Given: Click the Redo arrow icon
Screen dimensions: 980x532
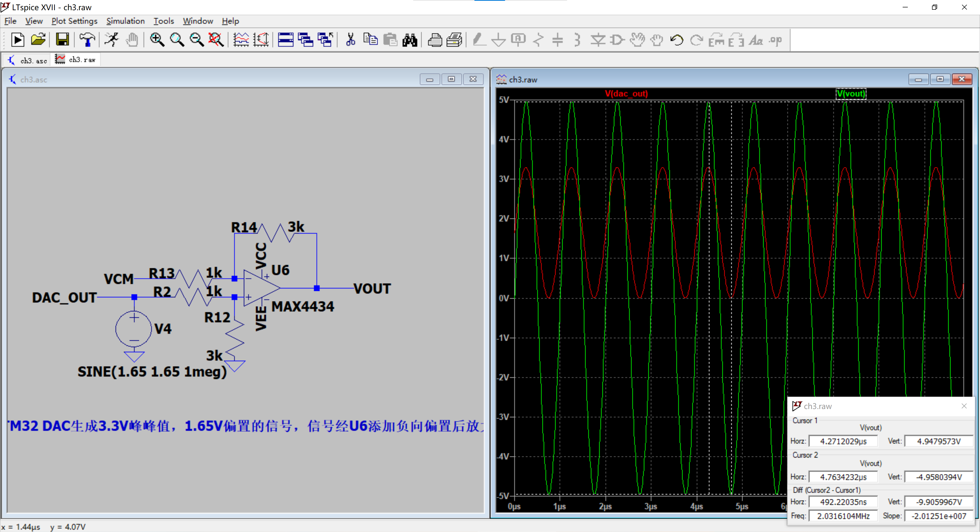Looking at the screenshot, I should point(696,40).
